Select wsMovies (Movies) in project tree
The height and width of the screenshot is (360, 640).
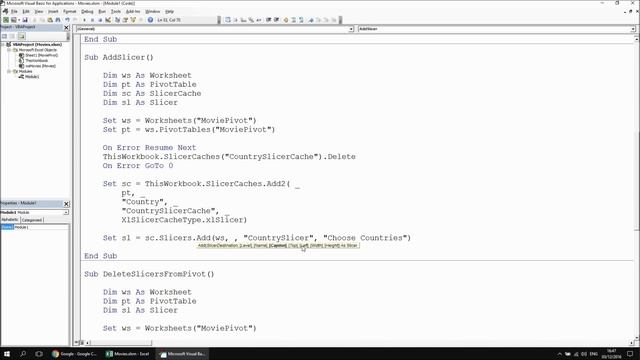click(x=40, y=66)
